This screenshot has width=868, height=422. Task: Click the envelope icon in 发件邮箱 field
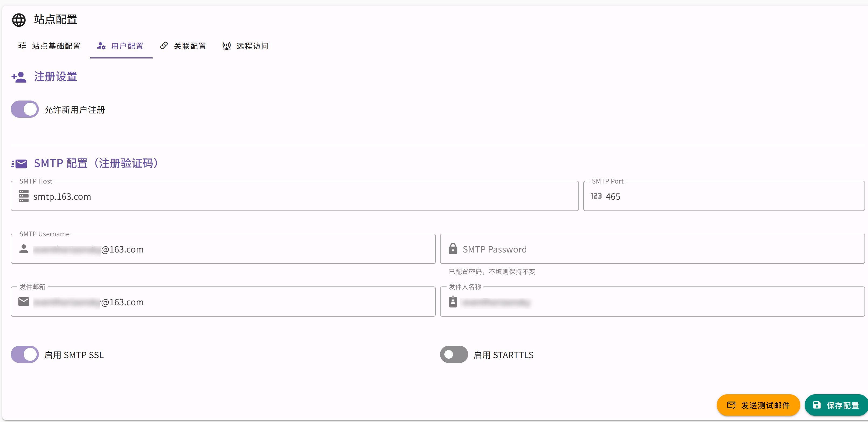pos(23,302)
